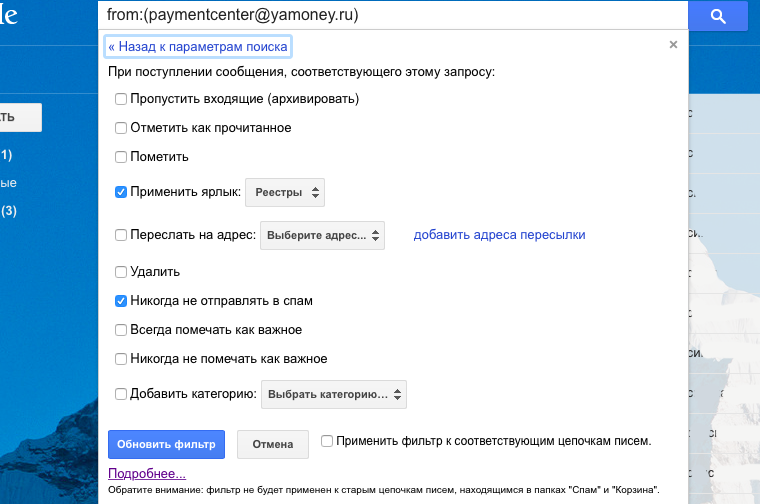Enable Никогда не помечать как важное
The height and width of the screenshot is (504, 760).
(121, 359)
